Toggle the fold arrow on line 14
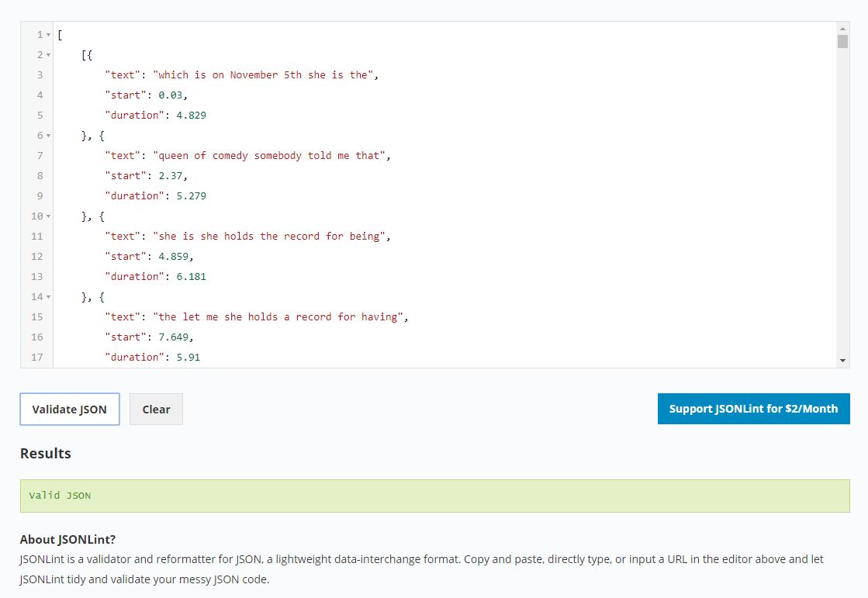 (x=48, y=297)
